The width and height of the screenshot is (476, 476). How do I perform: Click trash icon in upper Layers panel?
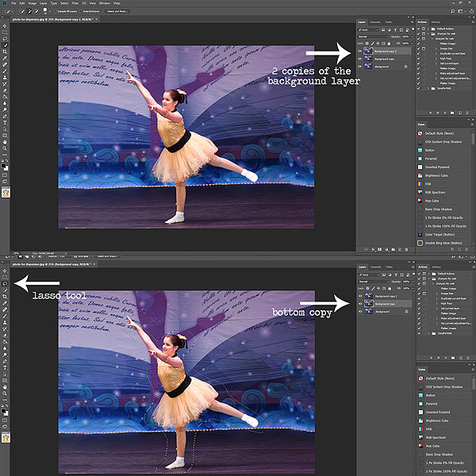pyautogui.click(x=406, y=250)
